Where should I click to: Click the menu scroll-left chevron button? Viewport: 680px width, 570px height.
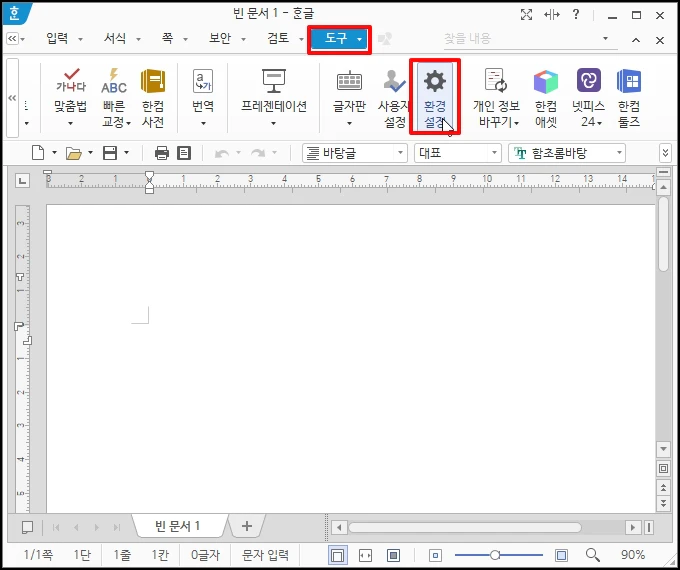coord(13,39)
